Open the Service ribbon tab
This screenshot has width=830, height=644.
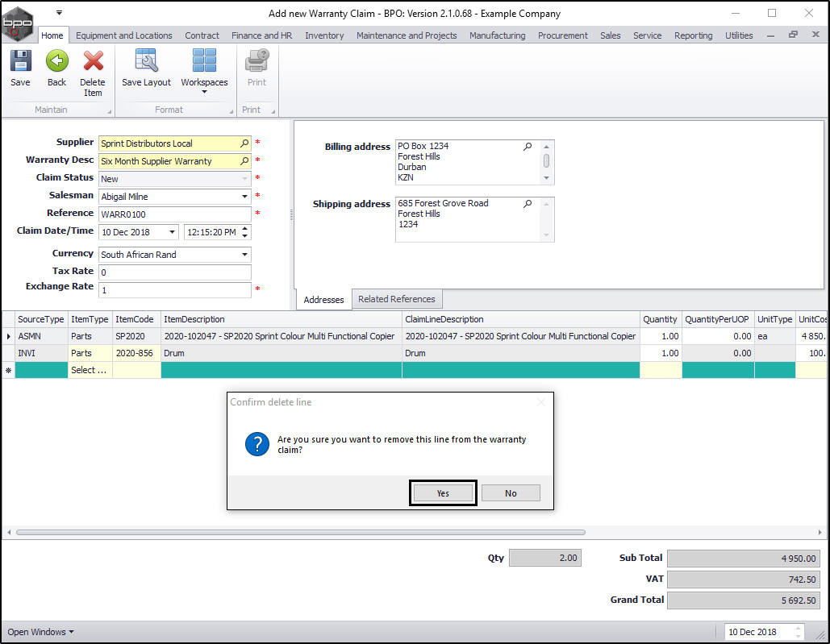[647, 35]
